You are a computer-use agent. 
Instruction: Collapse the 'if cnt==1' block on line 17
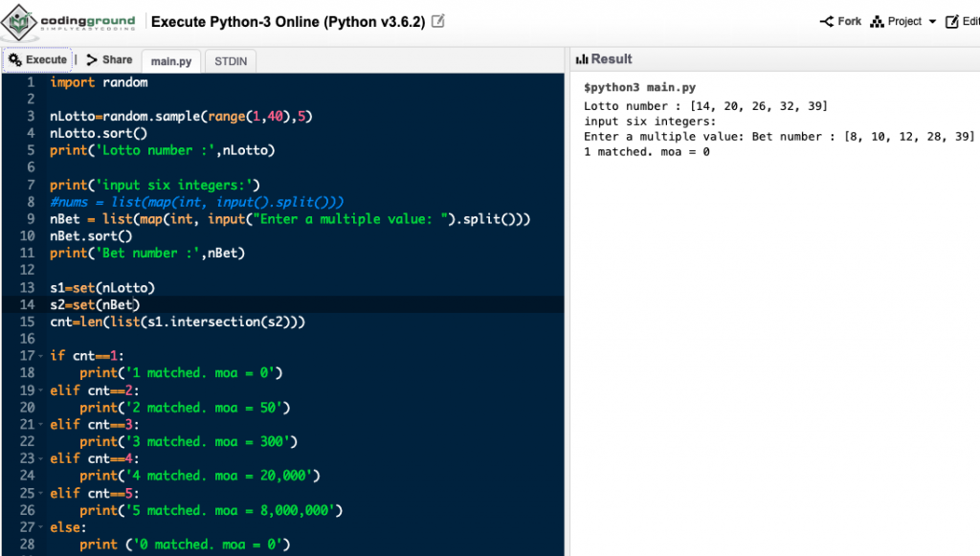click(40, 356)
